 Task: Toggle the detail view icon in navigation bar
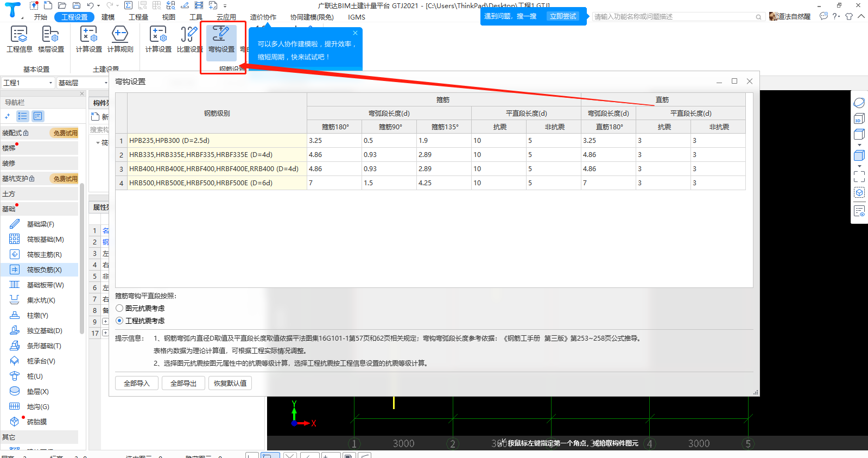[x=37, y=116]
